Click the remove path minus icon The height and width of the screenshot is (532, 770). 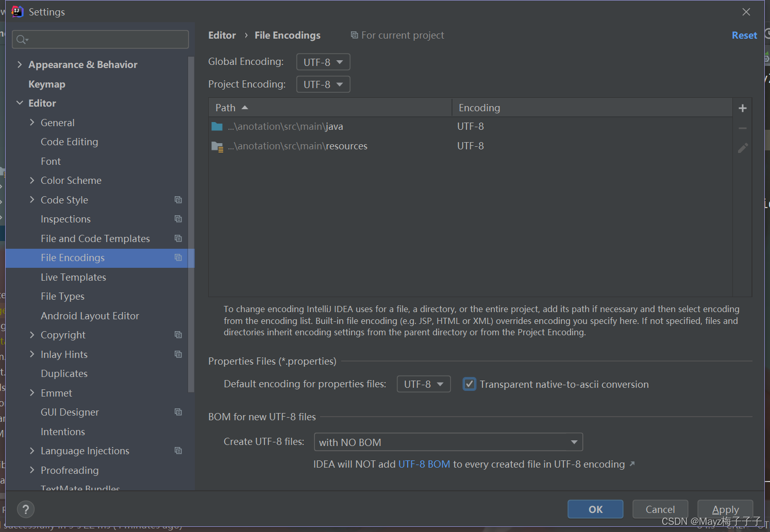742,128
